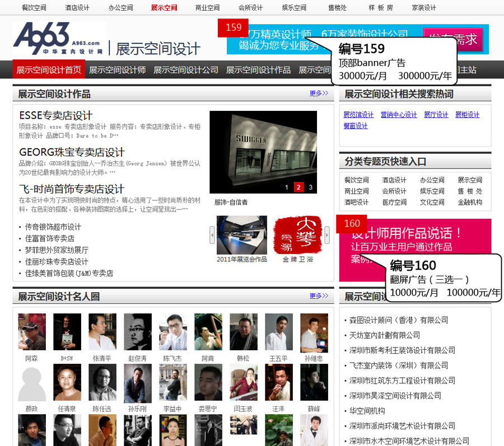Open 家装设计 in the top navigation bar

click(x=424, y=7)
